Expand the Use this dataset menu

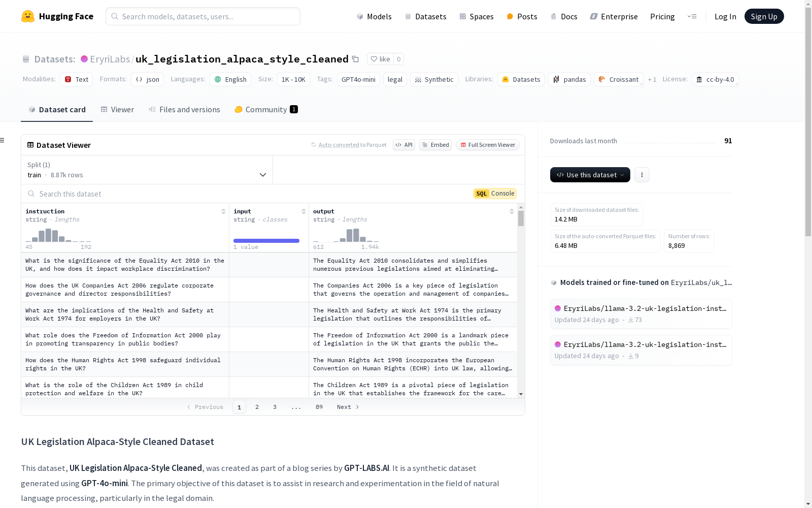590,175
